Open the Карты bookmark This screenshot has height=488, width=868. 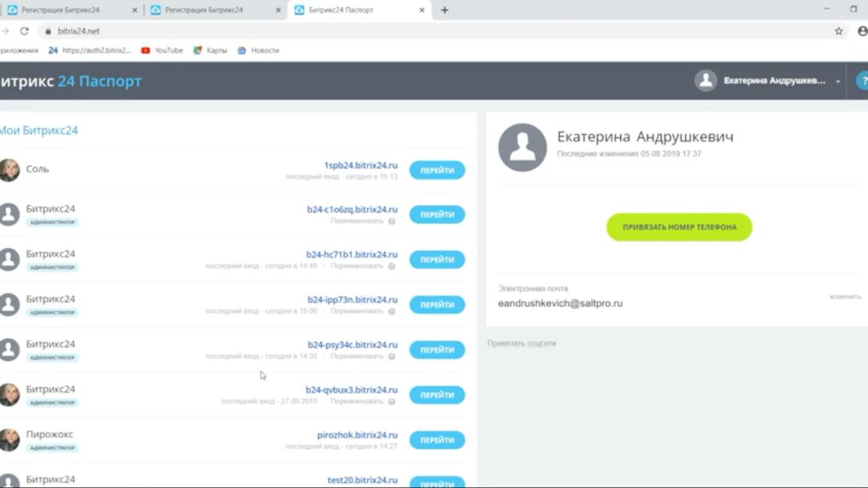click(x=210, y=50)
